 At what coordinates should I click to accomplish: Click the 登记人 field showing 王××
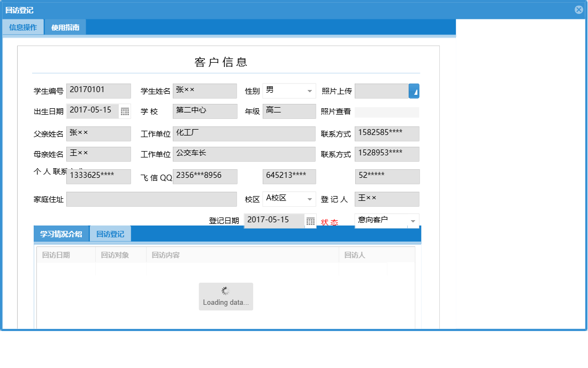point(386,199)
